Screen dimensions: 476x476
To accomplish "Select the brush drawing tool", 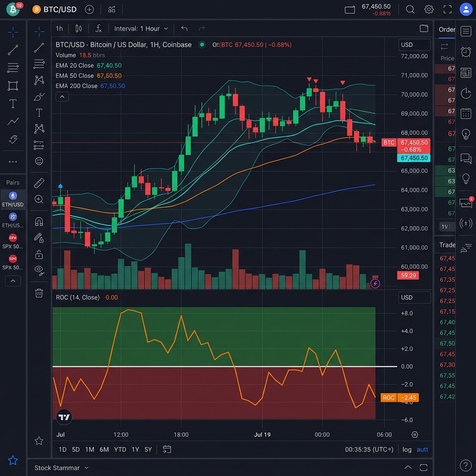I will tap(39, 97).
